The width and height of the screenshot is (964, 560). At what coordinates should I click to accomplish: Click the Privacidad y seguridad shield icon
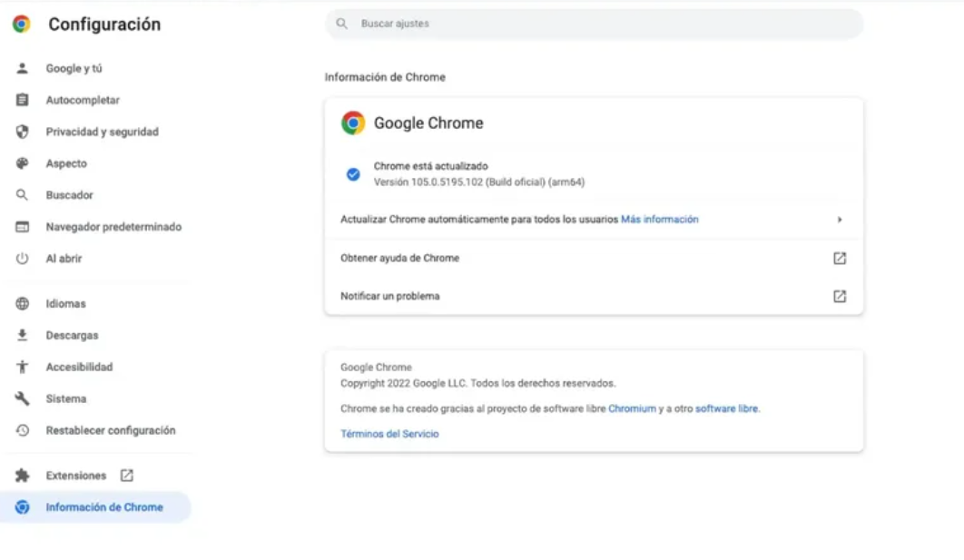(23, 133)
